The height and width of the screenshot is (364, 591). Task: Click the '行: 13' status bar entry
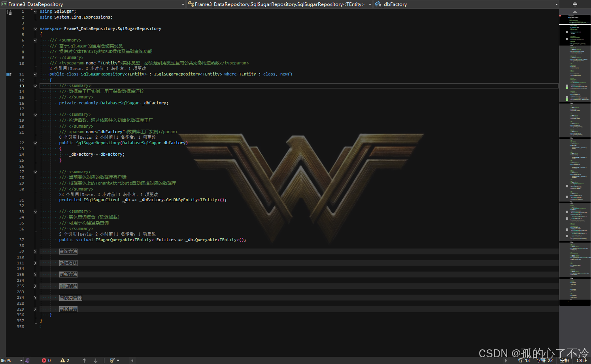tap(524, 360)
